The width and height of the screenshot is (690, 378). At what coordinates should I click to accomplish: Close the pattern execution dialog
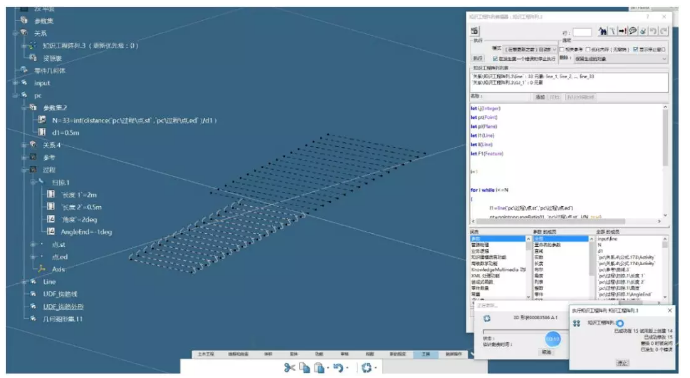coord(670,310)
